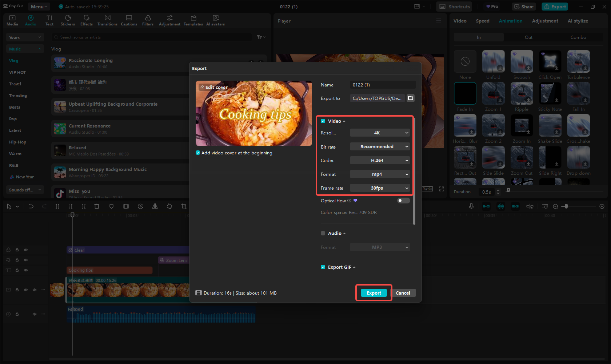The width and height of the screenshot is (611, 364).
Task: Apply a Mask using the shield icon
Action: [x=111, y=206]
